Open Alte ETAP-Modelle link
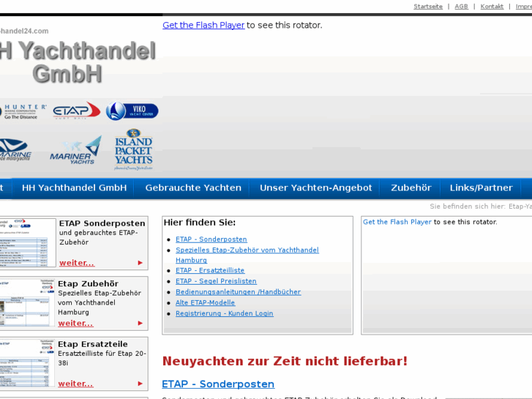532x399 pixels. 205,302
